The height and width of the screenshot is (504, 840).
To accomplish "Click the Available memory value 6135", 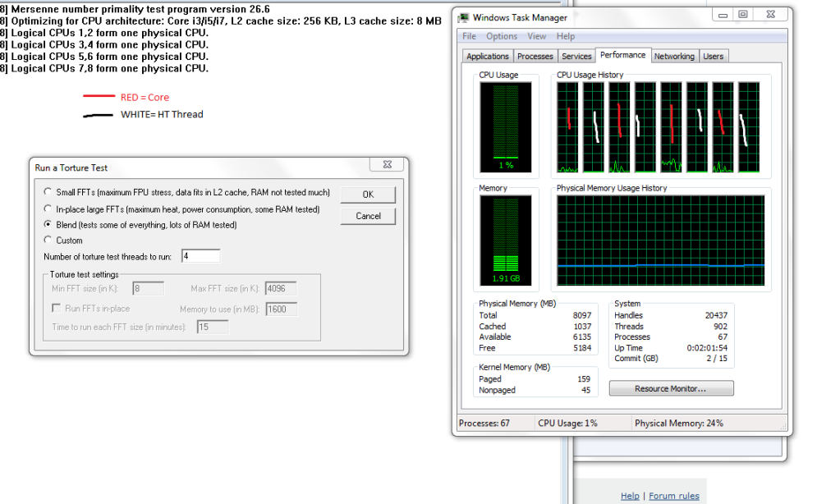I will (582, 337).
